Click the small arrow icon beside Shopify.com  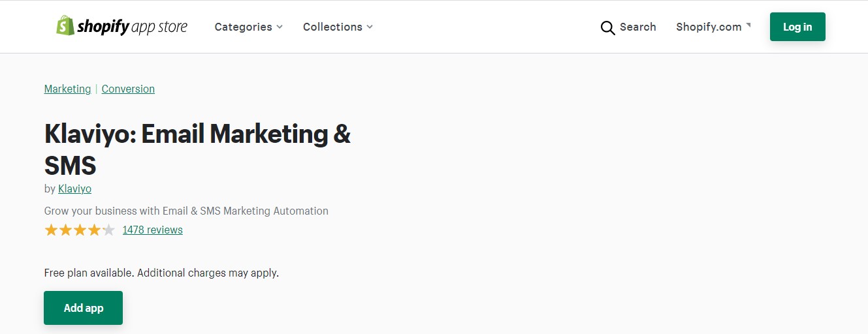coord(748,25)
